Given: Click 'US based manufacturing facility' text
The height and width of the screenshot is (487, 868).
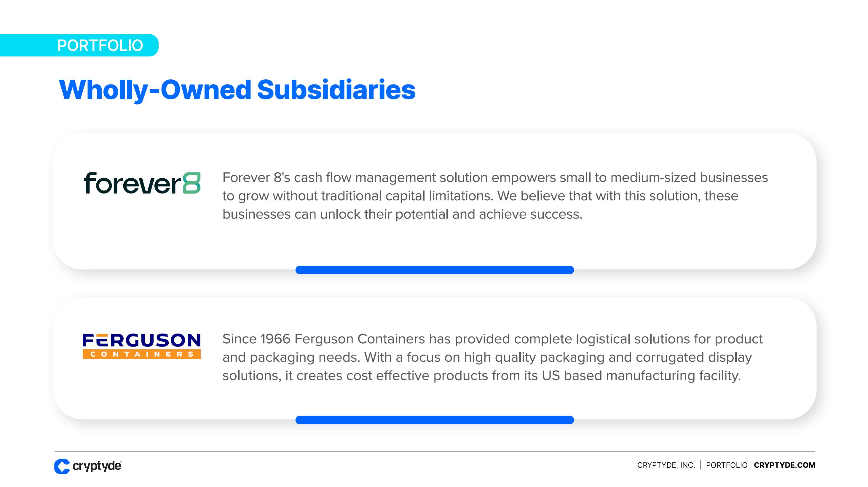Looking at the screenshot, I should click(641, 376).
